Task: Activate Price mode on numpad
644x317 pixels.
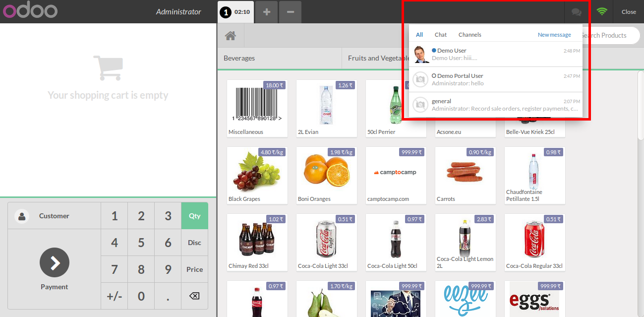Action: (194, 269)
